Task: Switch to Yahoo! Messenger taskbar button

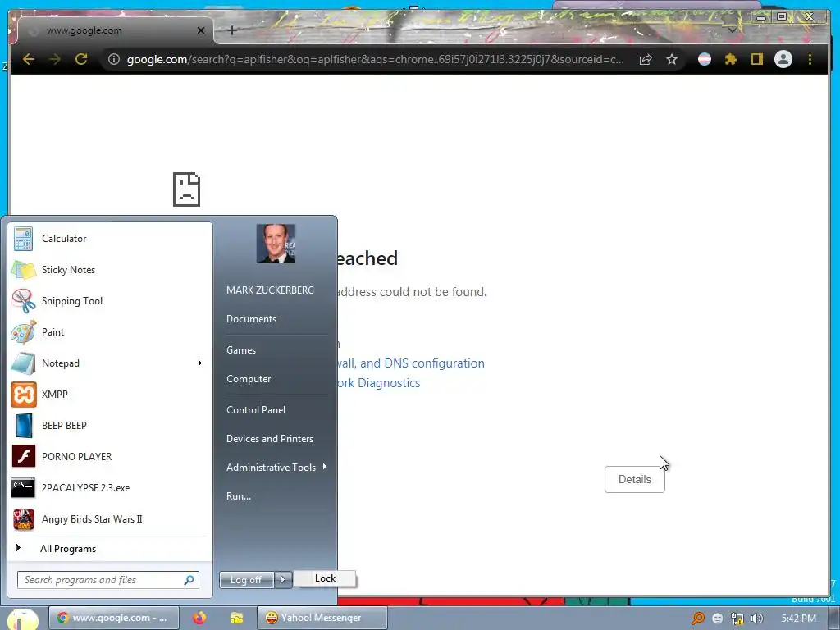Action: pyautogui.click(x=322, y=619)
